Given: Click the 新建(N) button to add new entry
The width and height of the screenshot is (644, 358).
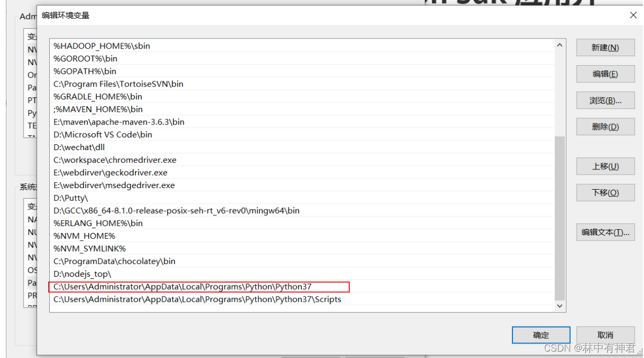Looking at the screenshot, I should click(x=605, y=47).
